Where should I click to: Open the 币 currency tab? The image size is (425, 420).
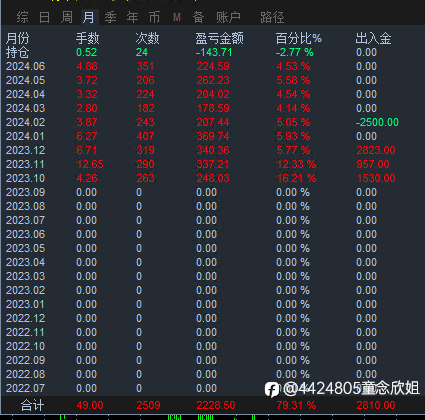click(154, 17)
